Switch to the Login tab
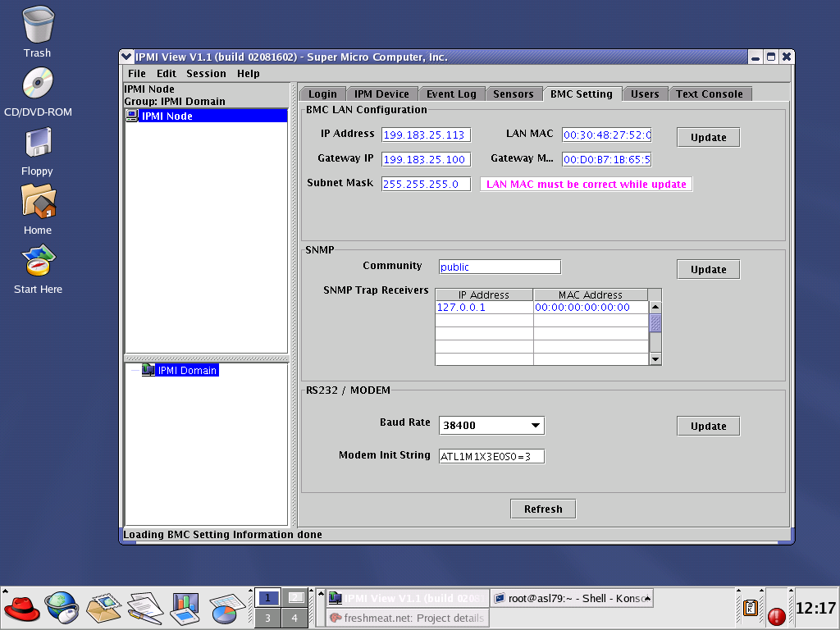This screenshot has width=840, height=630. click(x=322, y=94)
